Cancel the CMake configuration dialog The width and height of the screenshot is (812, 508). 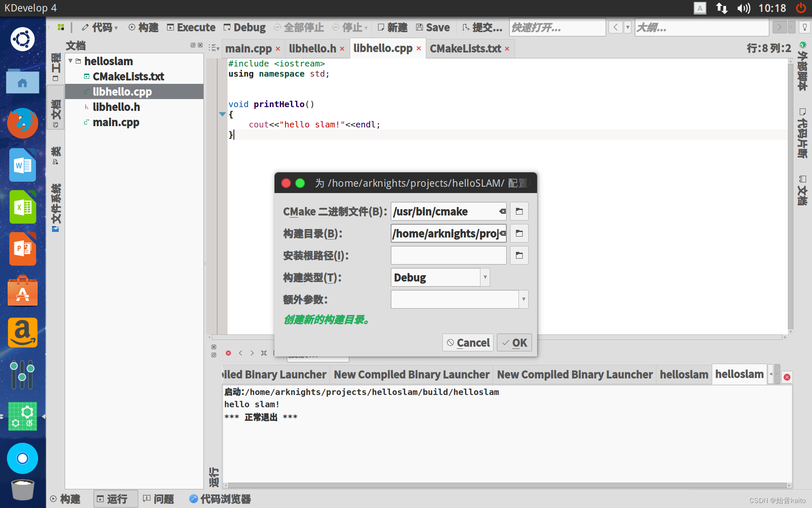[x=468, y=342]
